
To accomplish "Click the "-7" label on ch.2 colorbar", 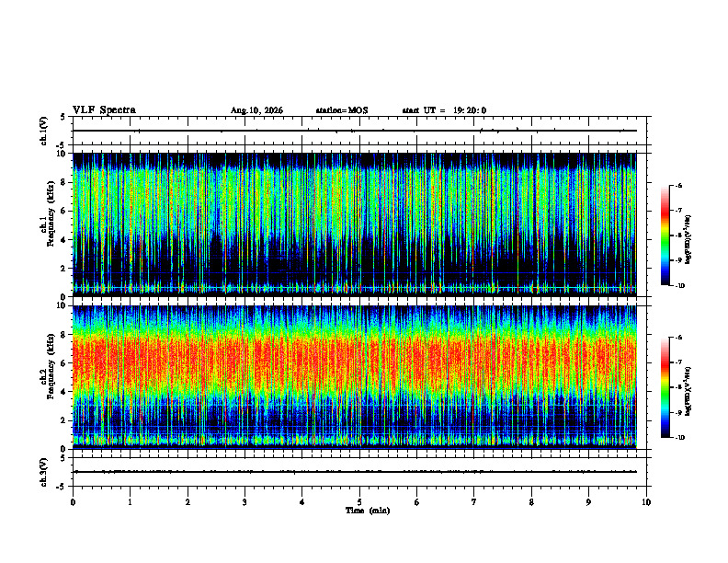I will click(678, 362).
